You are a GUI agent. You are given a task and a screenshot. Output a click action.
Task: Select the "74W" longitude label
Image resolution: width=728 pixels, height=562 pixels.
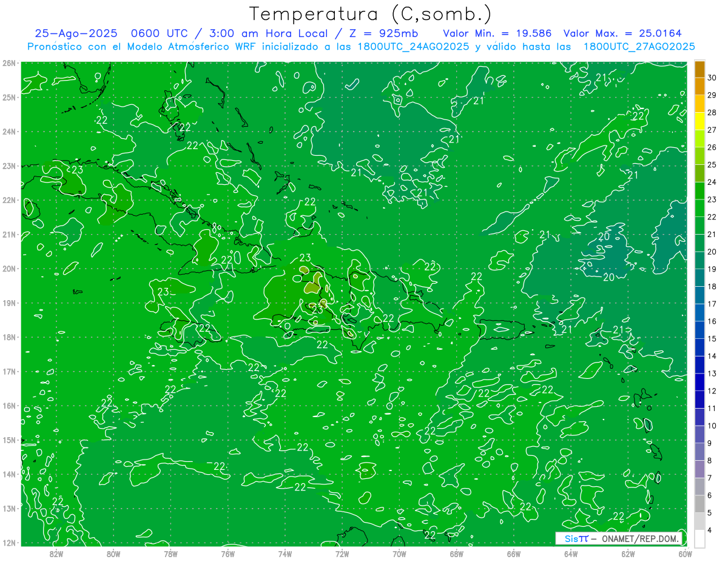tap(285, 554)
